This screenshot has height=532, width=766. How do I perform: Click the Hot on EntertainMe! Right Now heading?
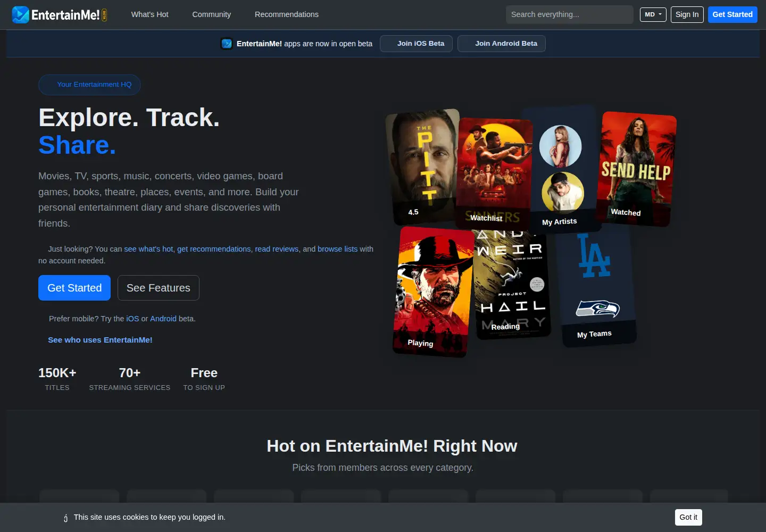[392, 446]
